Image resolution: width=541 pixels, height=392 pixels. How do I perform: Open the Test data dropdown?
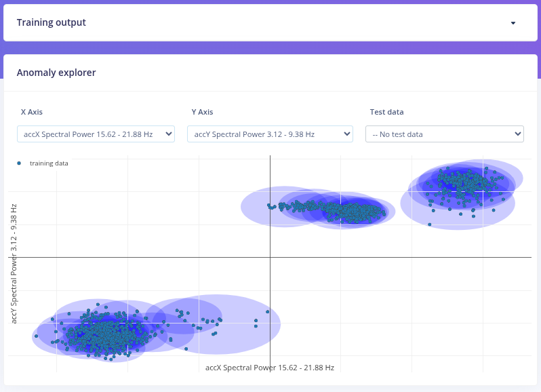tap(444, 134)
